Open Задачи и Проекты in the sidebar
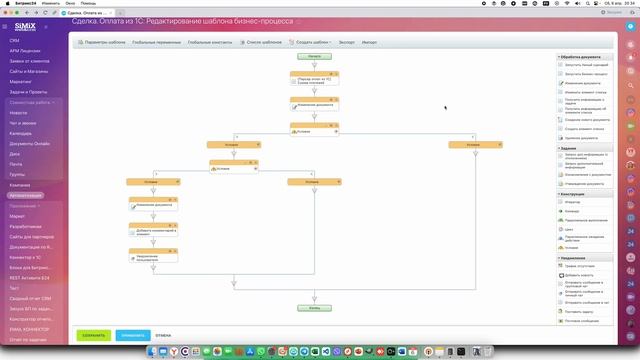The width and height of the screenshot is (640, 360). (28, 92)
